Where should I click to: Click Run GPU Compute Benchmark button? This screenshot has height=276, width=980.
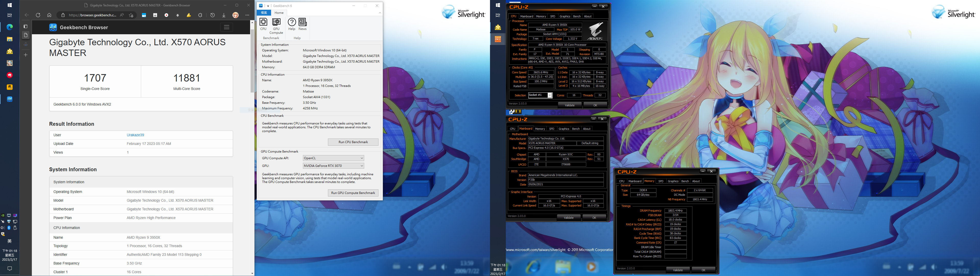coord(353,193)
